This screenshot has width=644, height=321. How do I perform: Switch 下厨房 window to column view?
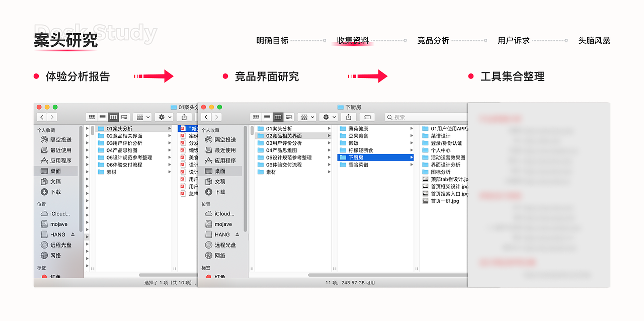(x=278, y=117)
